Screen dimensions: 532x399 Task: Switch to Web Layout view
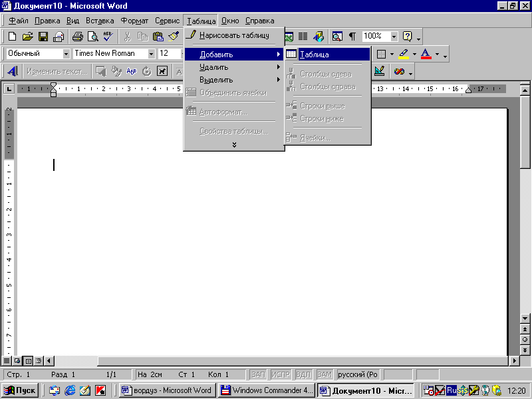pyautogui.click(x=17, y=360)
